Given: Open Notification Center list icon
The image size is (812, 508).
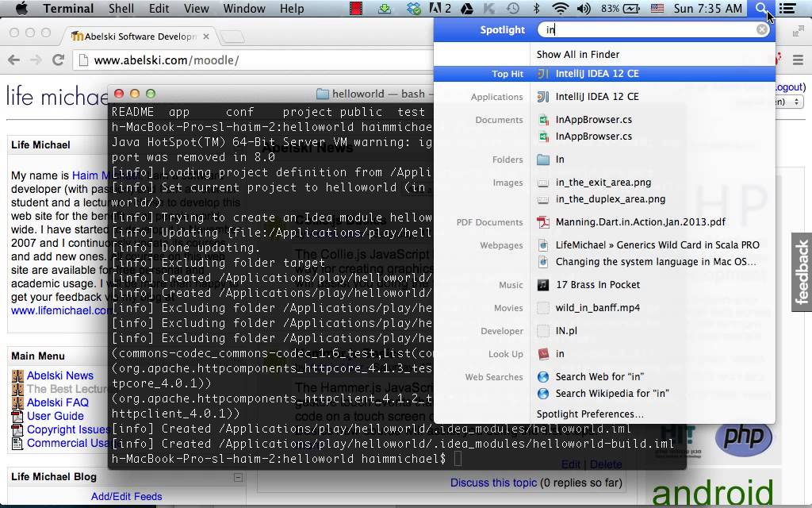Looking at the screenshot, I should click(787, 8).
